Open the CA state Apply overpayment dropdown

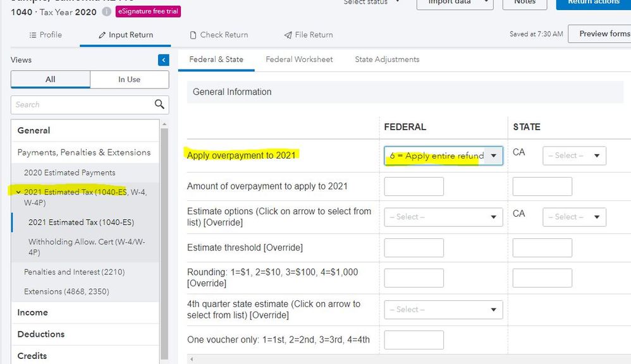point(574,155)
